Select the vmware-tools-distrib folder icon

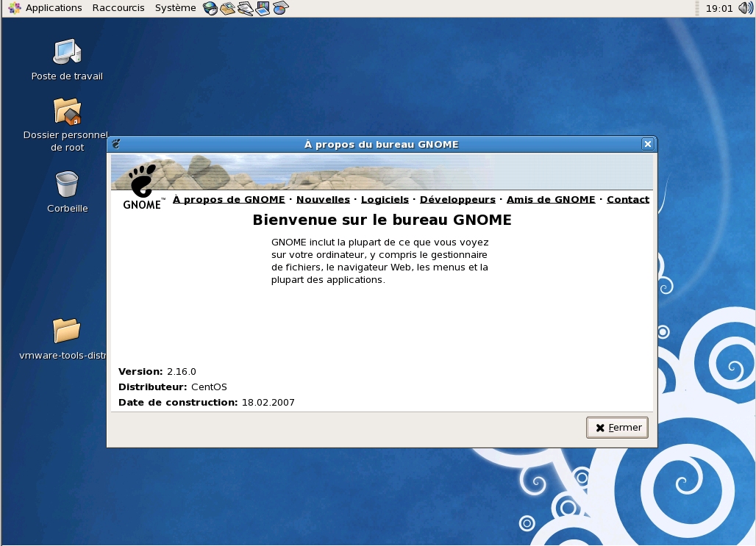pyautogui.click(x=66, y=331)
